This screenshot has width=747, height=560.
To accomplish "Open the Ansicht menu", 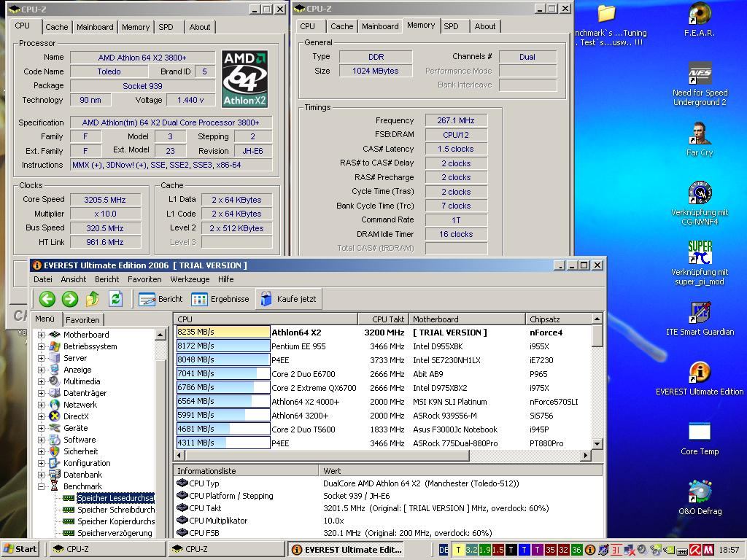I will point(74,279).
